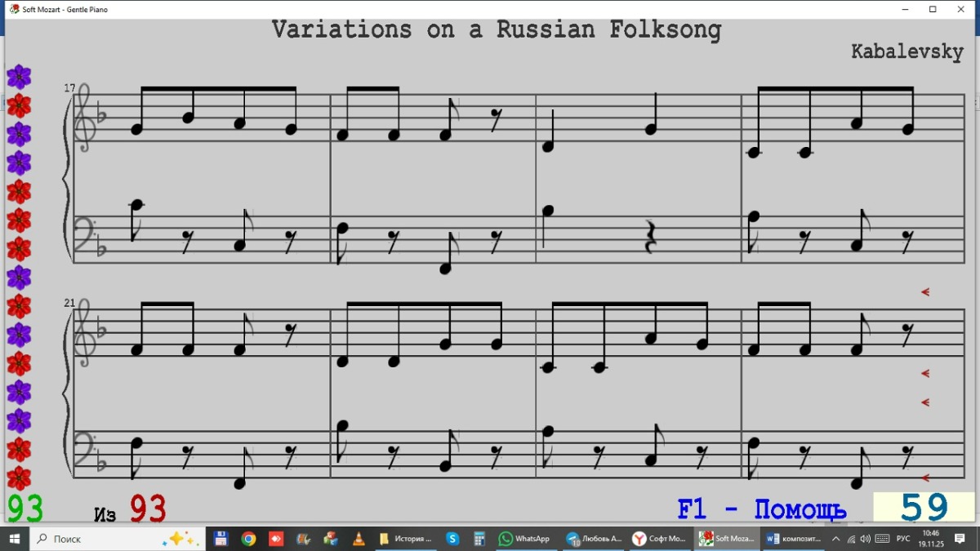Click the Variations on a Russian Folksong title

coord(497,30)
